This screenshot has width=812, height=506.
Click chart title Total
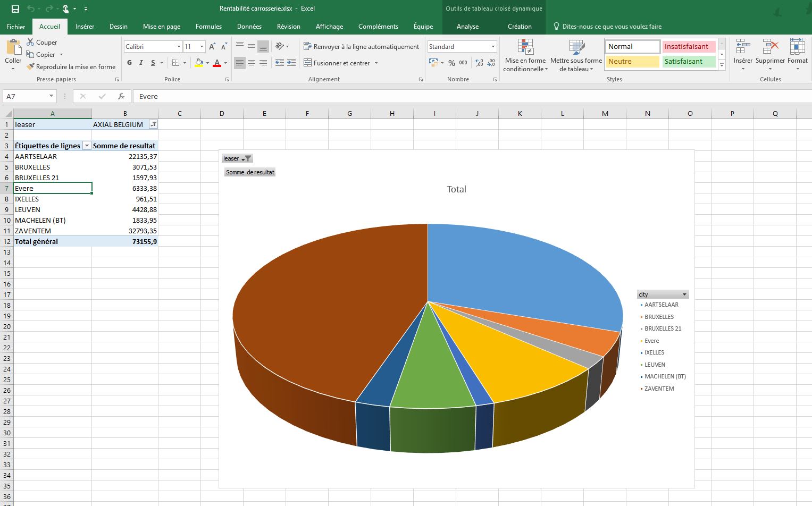(456, 189)
